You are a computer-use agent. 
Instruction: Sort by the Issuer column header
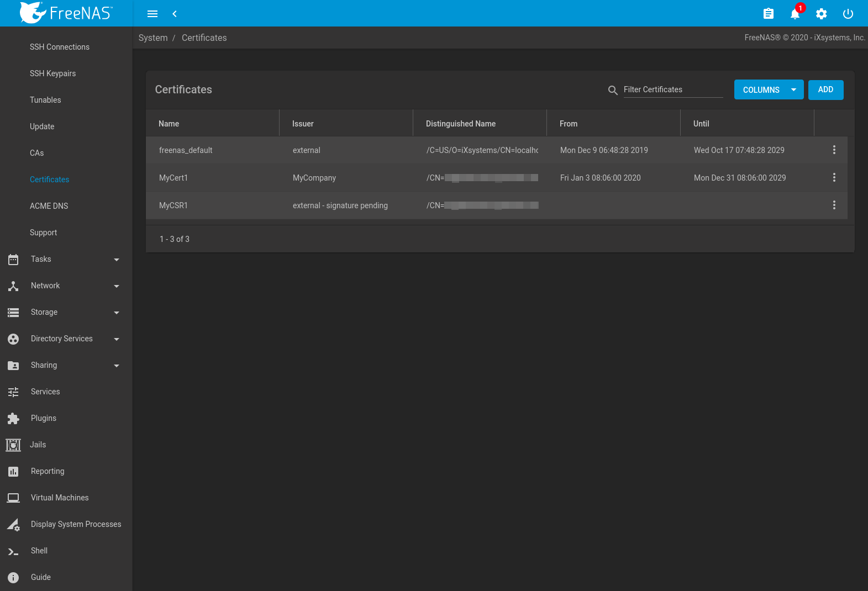[x=303, y=124]
